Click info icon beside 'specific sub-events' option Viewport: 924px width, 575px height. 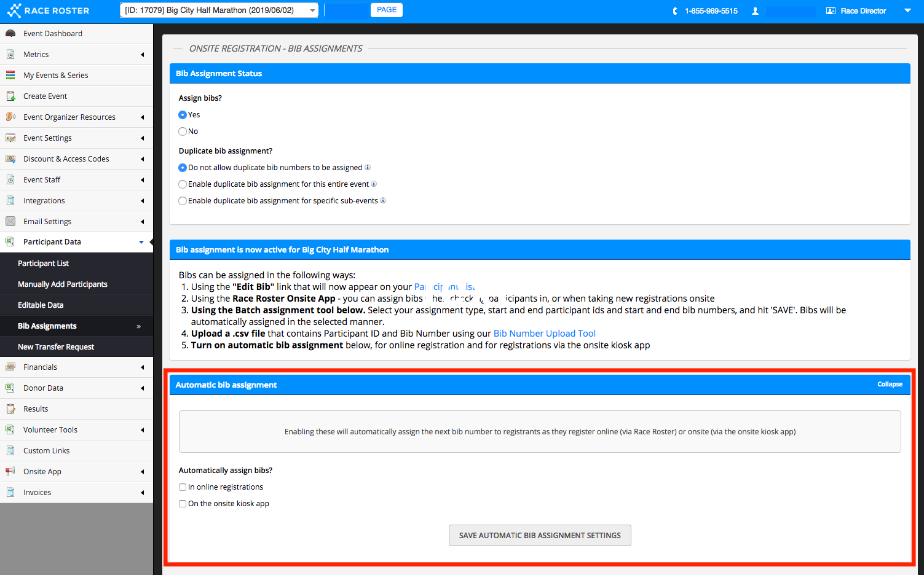tap(383, 200)
